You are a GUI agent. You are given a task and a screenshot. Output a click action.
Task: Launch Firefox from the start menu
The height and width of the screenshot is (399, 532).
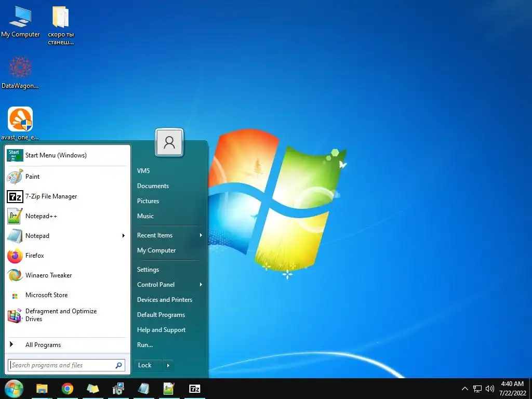pos(67,256)
